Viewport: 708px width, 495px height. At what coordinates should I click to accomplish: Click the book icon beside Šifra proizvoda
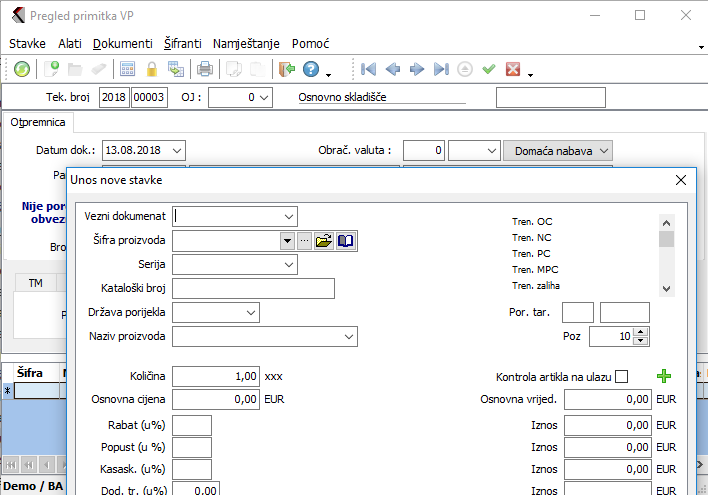point(345,240)
